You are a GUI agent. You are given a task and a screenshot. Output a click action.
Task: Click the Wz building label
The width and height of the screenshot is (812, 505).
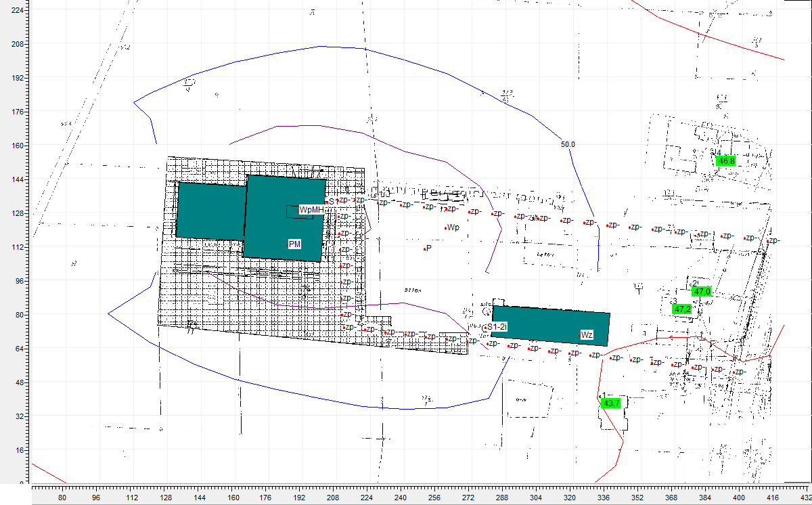(x=586, y=334)
